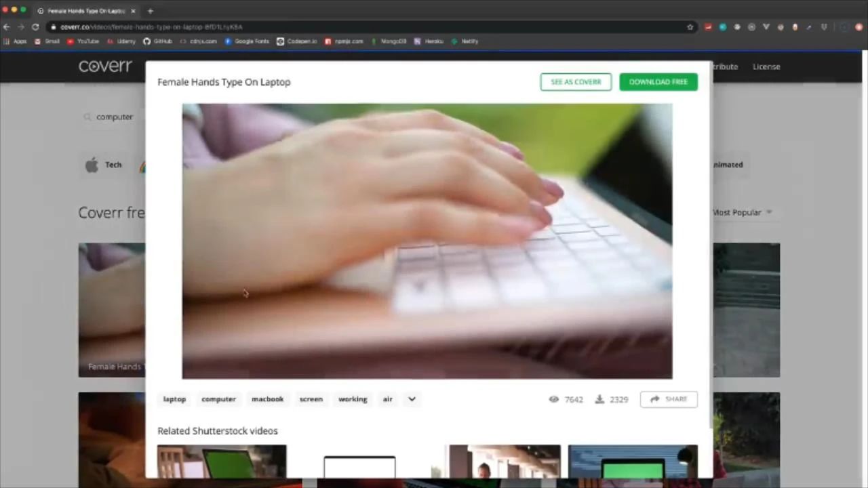Open the Netlify bookmark
Image resolution: width=868 pixels, height=488 pixels.
[x=465, y=41]
